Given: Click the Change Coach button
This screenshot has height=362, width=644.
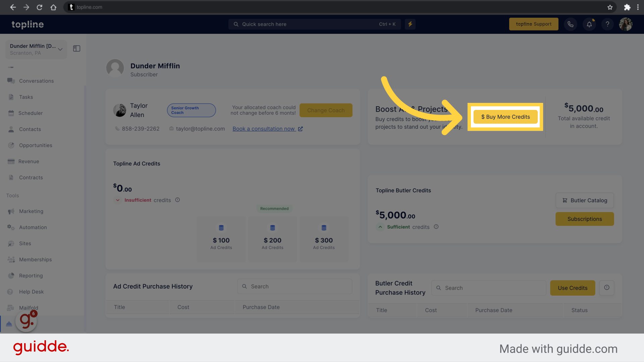Looking at the screenshot, I should [x=326, y=110].
